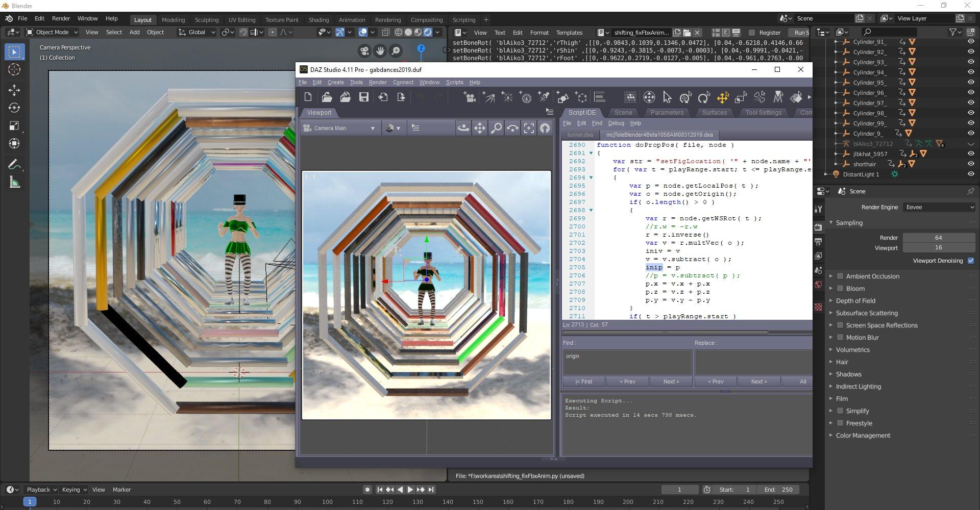
Task: Click the find Next > button
Action: [671, 381]
